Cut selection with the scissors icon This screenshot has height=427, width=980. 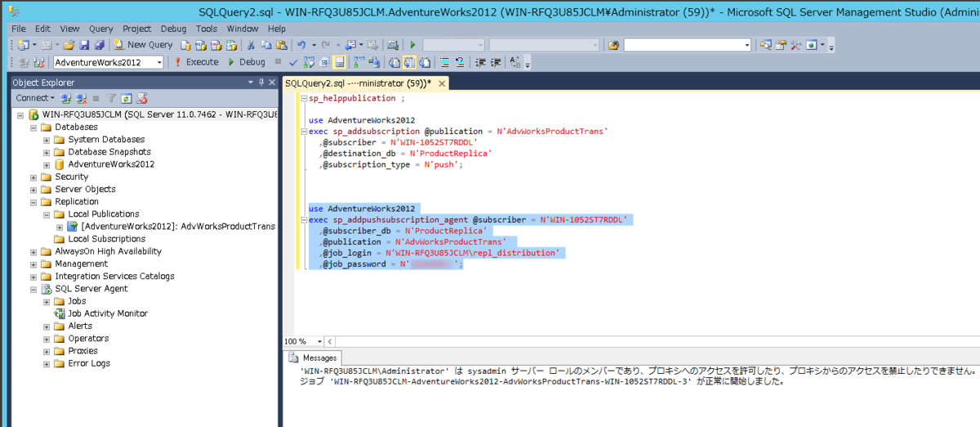(251, 45)
